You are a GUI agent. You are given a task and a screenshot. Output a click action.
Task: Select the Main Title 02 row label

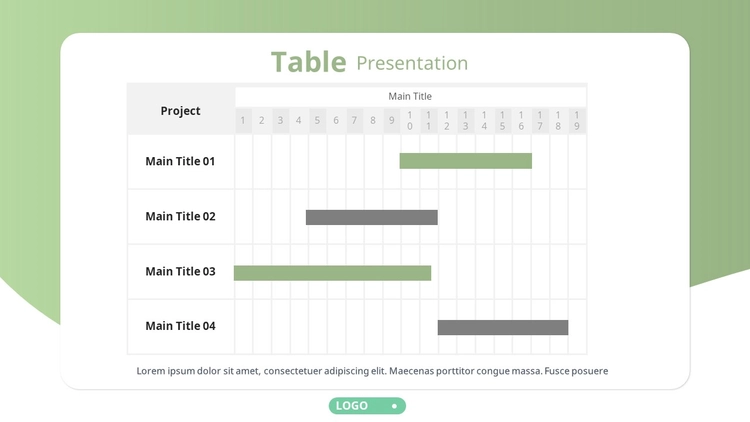click(x=180, y=216)
